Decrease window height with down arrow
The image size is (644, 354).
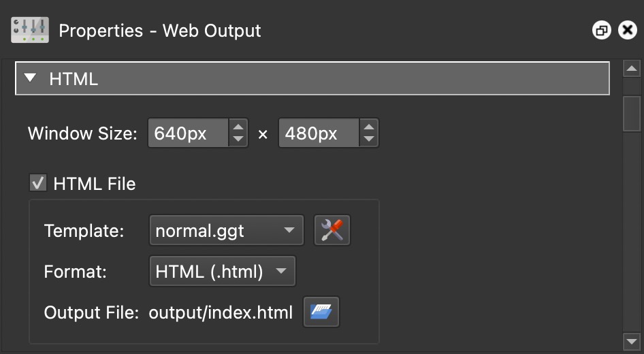click(x=368, y=139)
